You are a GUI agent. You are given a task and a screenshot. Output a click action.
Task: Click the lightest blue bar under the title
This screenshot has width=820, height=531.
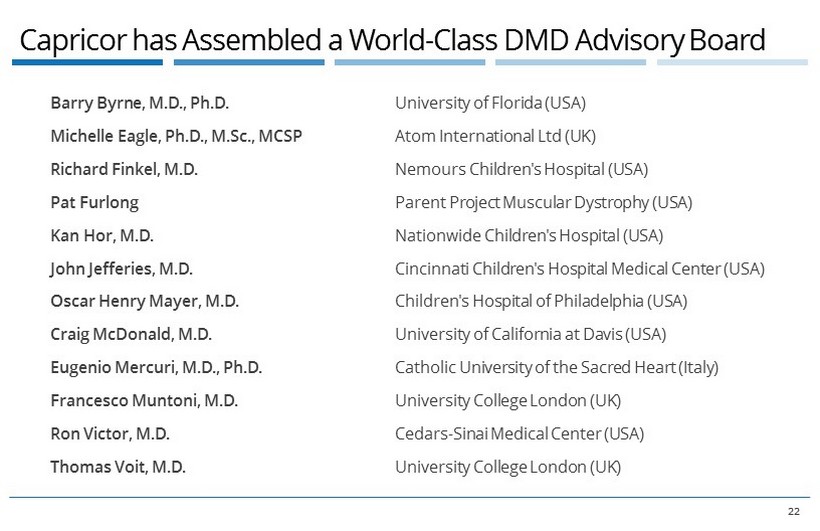pos(732,62)
